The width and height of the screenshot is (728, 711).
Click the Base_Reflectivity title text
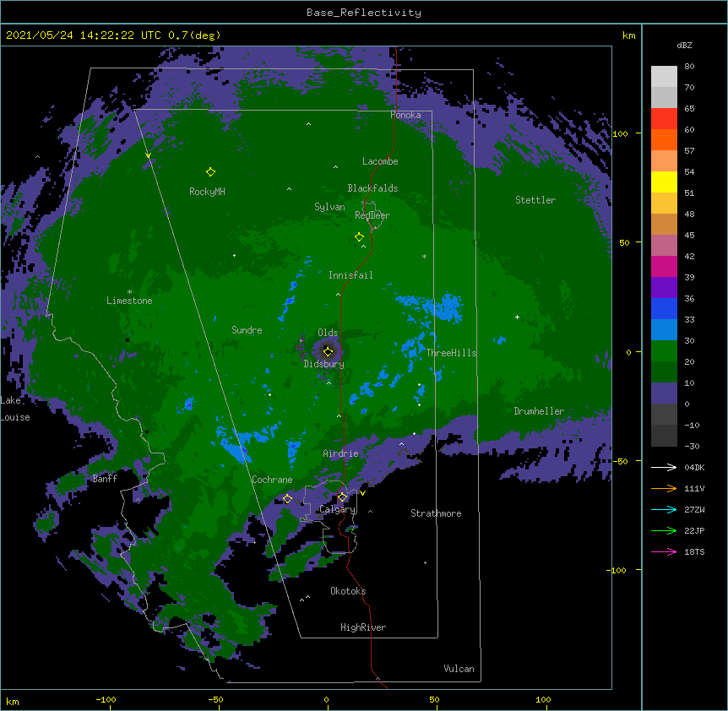click(x=364, y=13)
